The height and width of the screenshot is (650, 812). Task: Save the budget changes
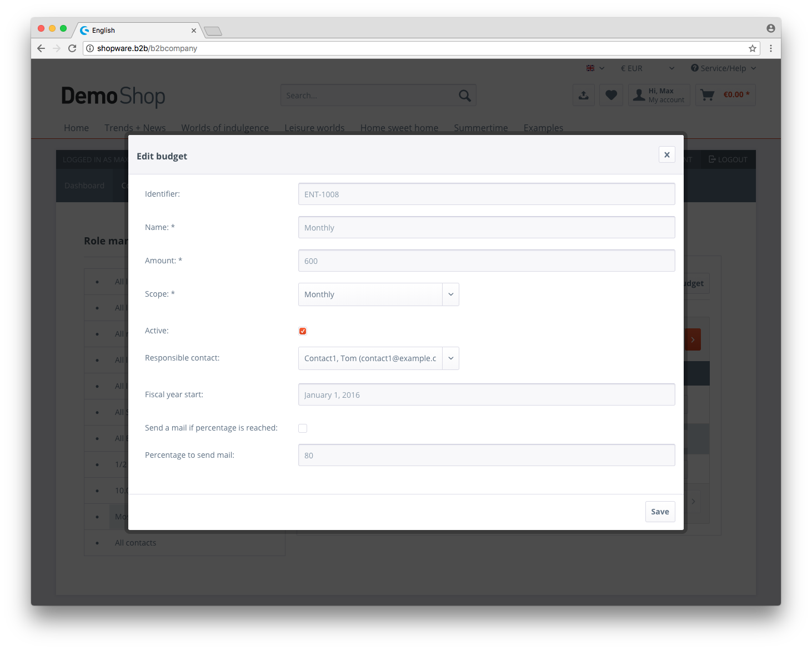pos(660,512)
